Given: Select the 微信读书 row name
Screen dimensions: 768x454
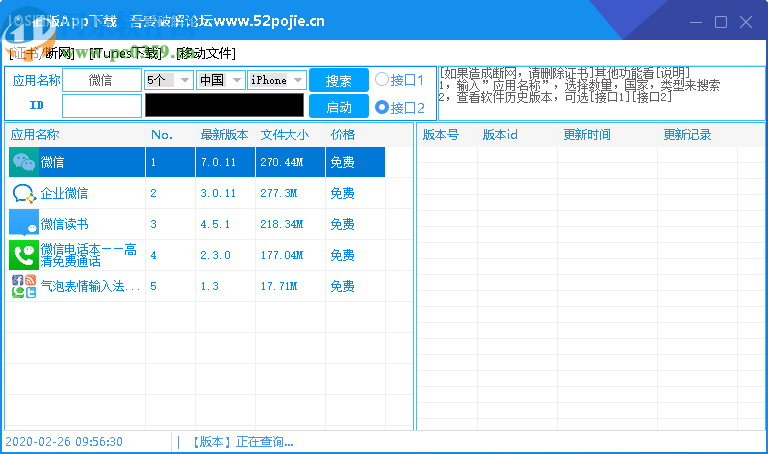Looking at the screenshot, I should (64, 224).
